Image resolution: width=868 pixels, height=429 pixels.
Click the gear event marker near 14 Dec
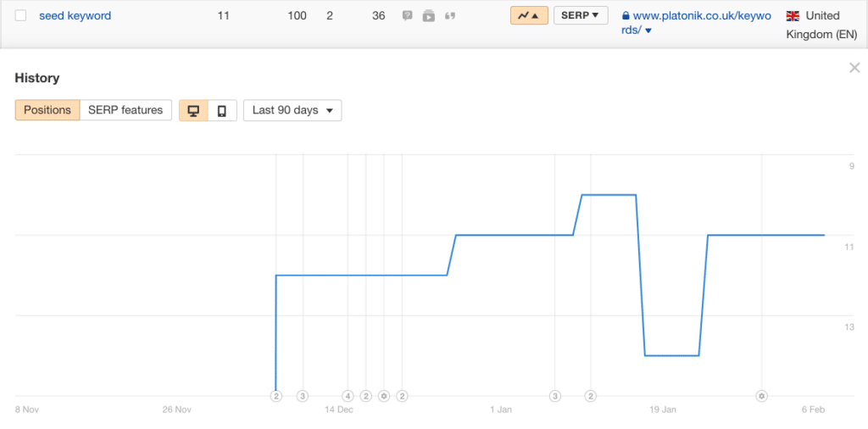(x=384, y=396)
